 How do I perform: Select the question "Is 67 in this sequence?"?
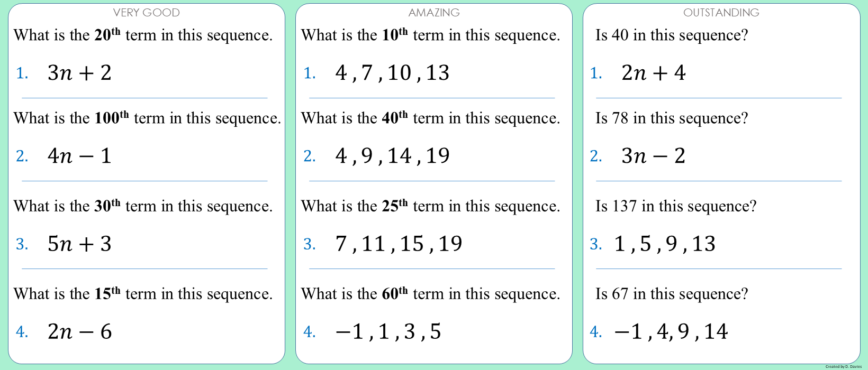pyautogui.click(x=672, y=293)
